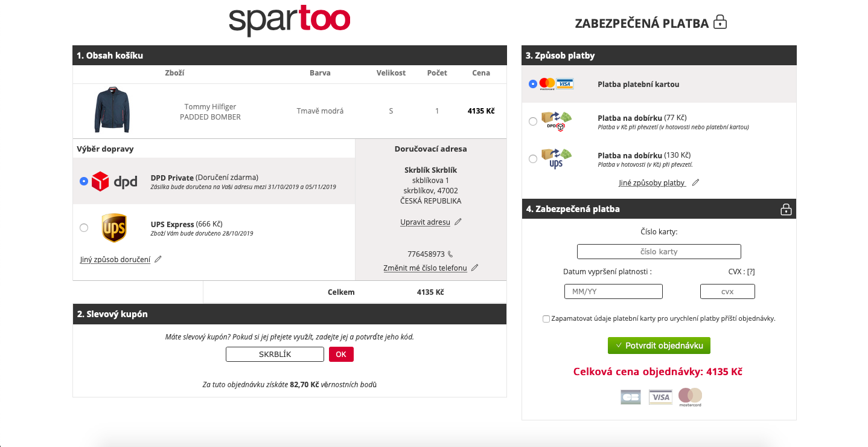Select UPS Express delivery radio button
Screen dimensions: 868x447
point(84,228)
